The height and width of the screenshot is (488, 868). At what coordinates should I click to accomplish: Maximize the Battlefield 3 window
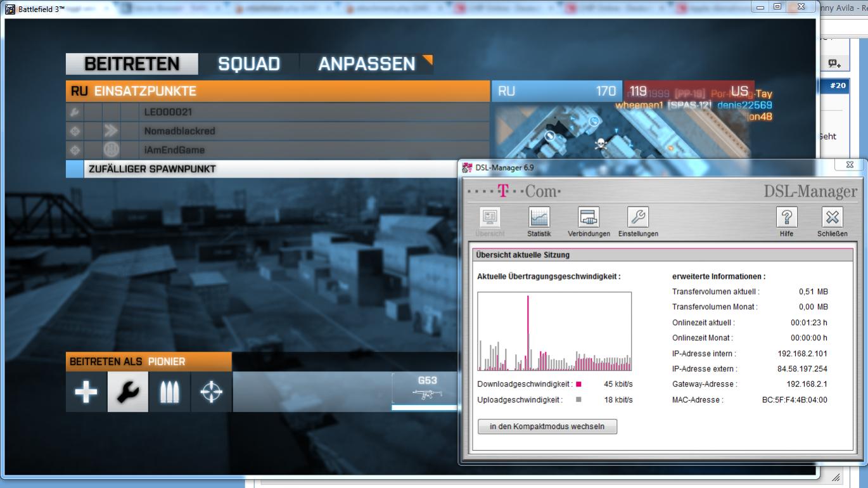point(777,6)
